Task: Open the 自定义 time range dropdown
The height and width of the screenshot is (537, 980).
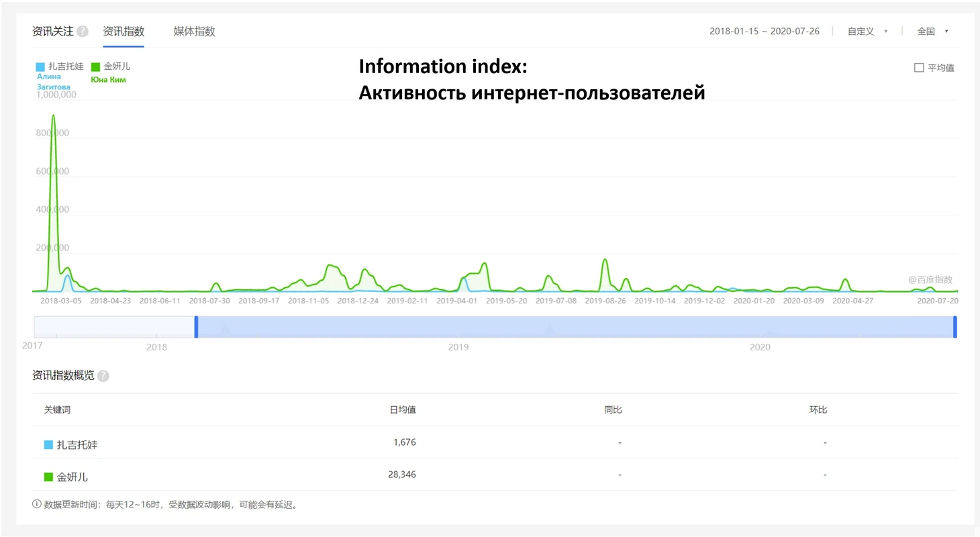Action: (x=867, y=31)
